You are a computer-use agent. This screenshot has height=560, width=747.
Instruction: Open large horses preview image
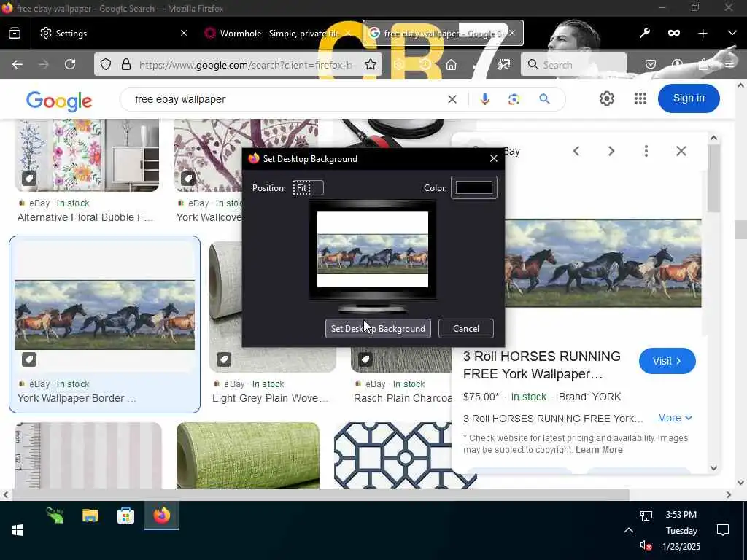(603, 262)
